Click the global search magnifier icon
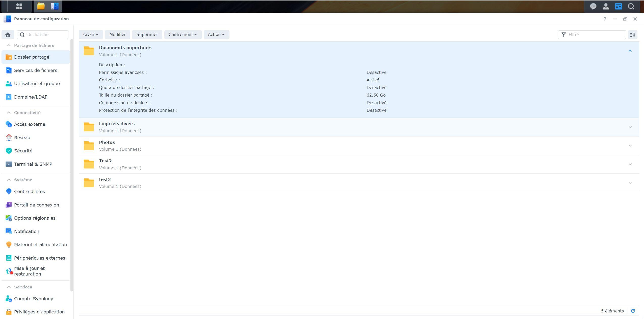Image resolution: width=644 pixels, height=319 pixels. 631,7
